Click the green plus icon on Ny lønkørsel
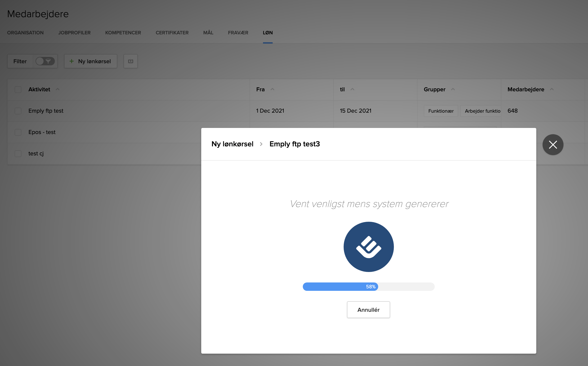 [72, 61]
